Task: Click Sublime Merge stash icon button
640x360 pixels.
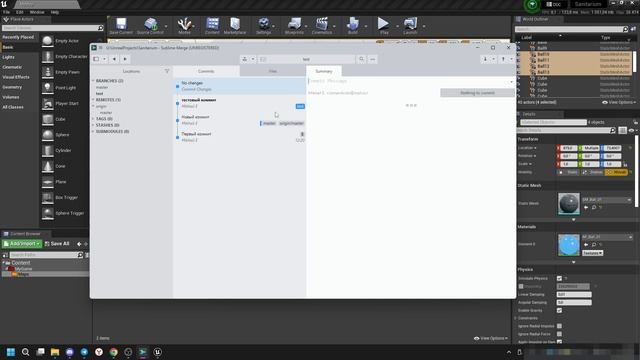Action: tap(244, 59)
